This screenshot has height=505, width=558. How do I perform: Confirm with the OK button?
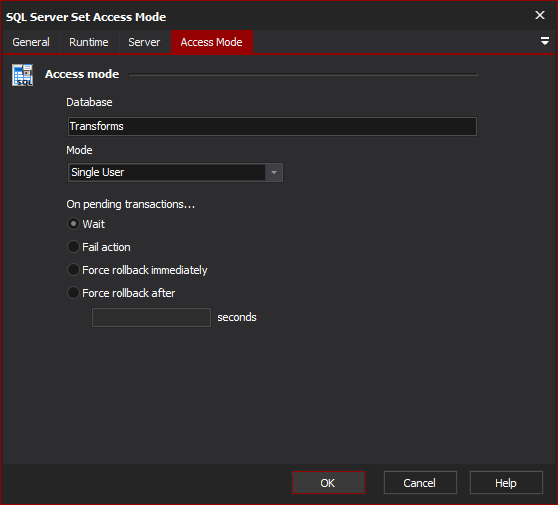tap(328, 483)
